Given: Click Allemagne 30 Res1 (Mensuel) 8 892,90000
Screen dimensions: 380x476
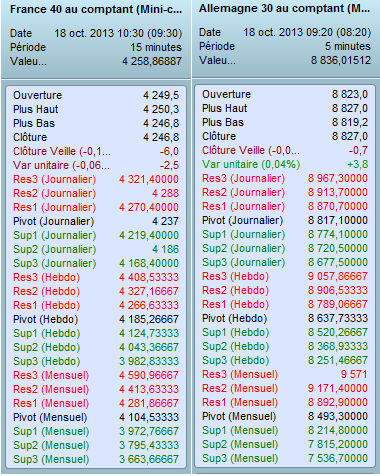Looking at the screenshot, I should click(x=285, y=402).
